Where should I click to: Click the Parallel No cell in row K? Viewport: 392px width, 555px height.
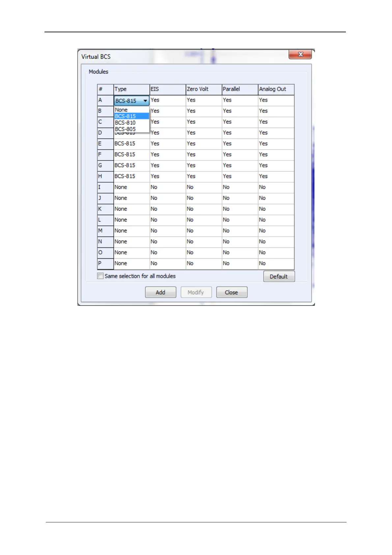240,209
